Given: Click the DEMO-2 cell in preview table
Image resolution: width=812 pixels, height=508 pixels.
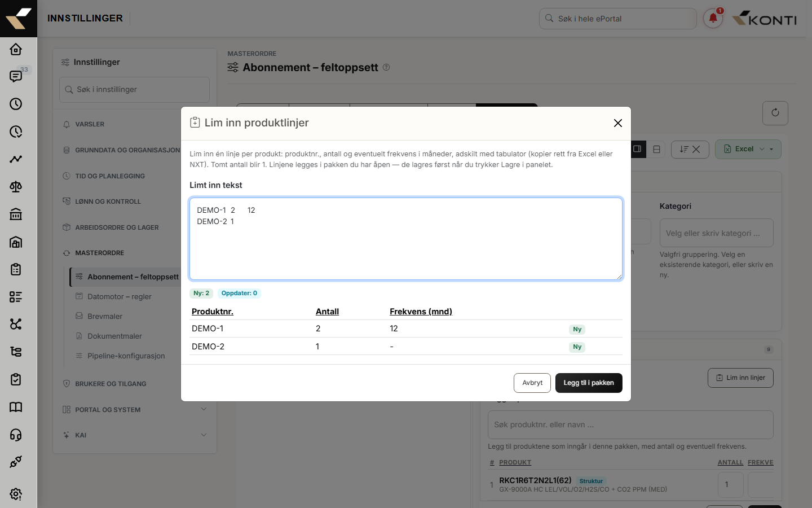Looking at the screenshot, I should 208,347.
